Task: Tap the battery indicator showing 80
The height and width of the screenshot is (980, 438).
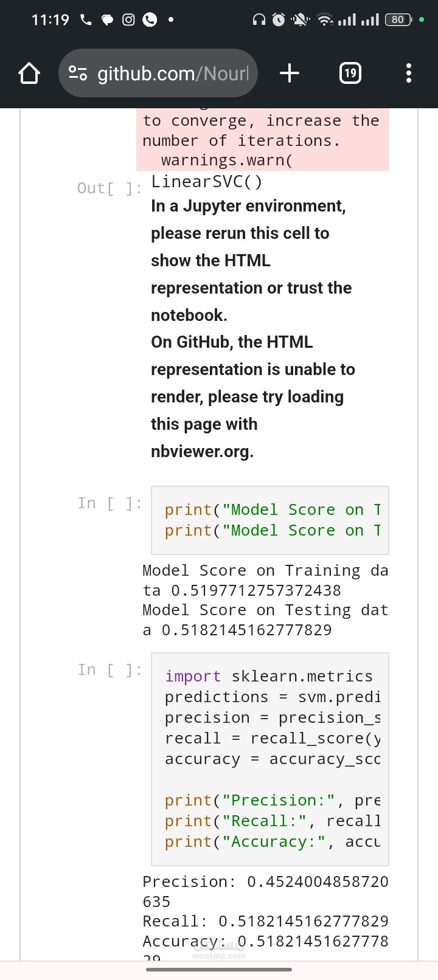Action: coord(399,20)
